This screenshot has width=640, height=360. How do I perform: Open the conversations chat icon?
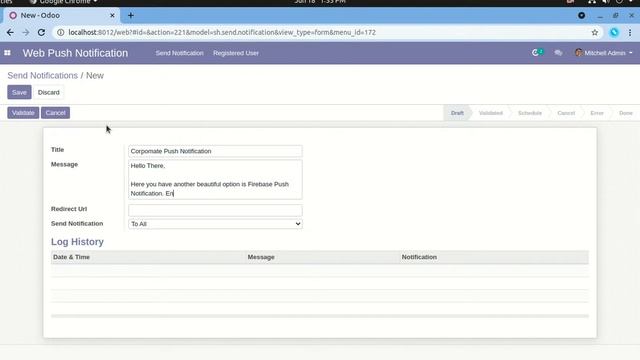pos(558,53)
